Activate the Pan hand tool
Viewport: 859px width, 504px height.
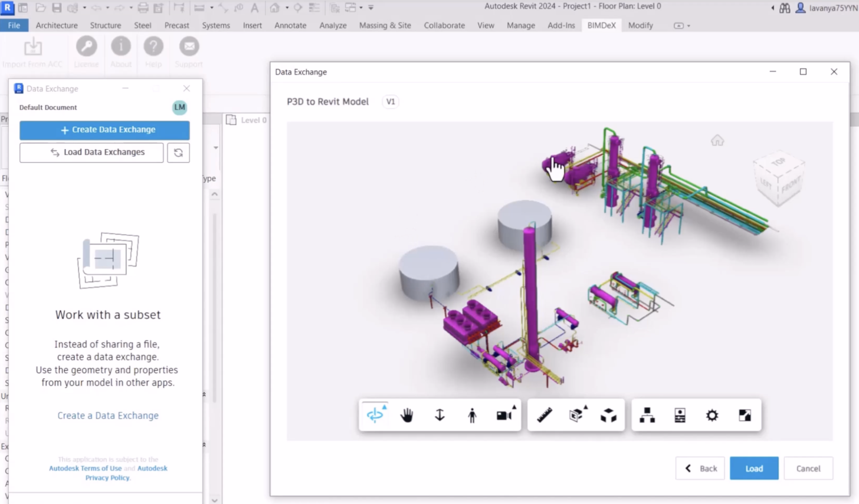407,415
